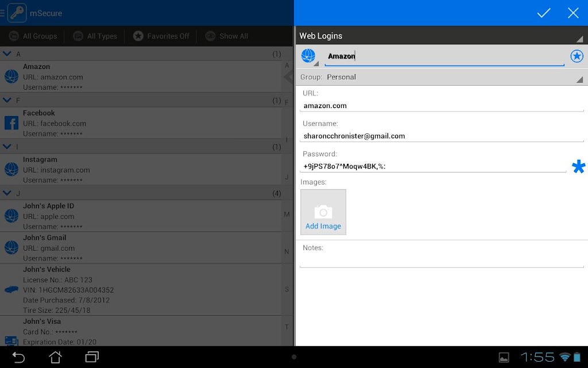Toggle the Favorites Off filter
The width and height of the screenshot is (588, 368).
[161, 36]
